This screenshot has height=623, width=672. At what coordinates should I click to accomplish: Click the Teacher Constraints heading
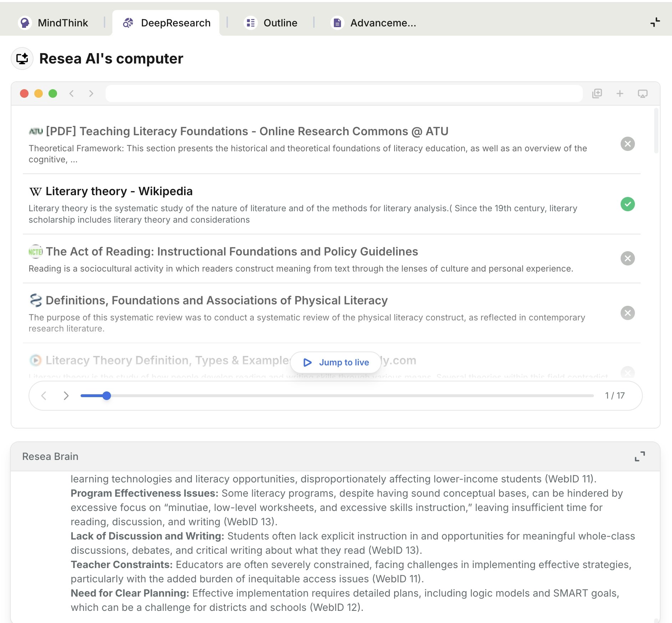(x=122, y=564)
